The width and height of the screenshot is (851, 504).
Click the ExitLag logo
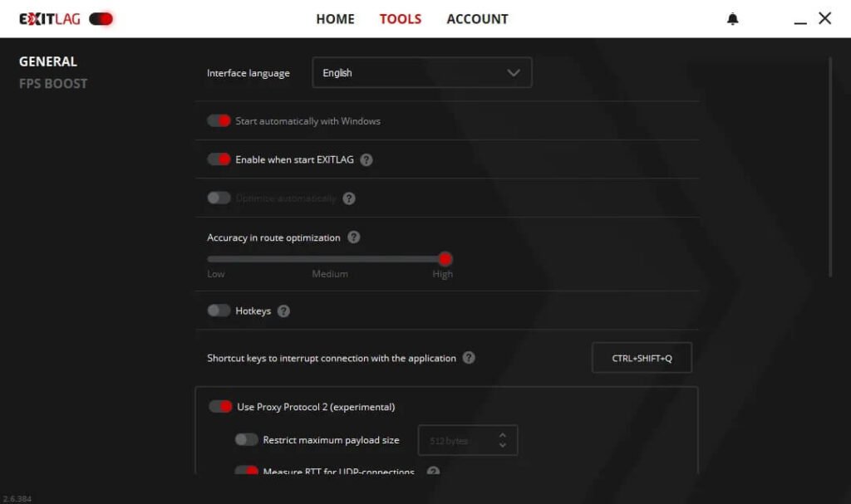pos(49,19)
